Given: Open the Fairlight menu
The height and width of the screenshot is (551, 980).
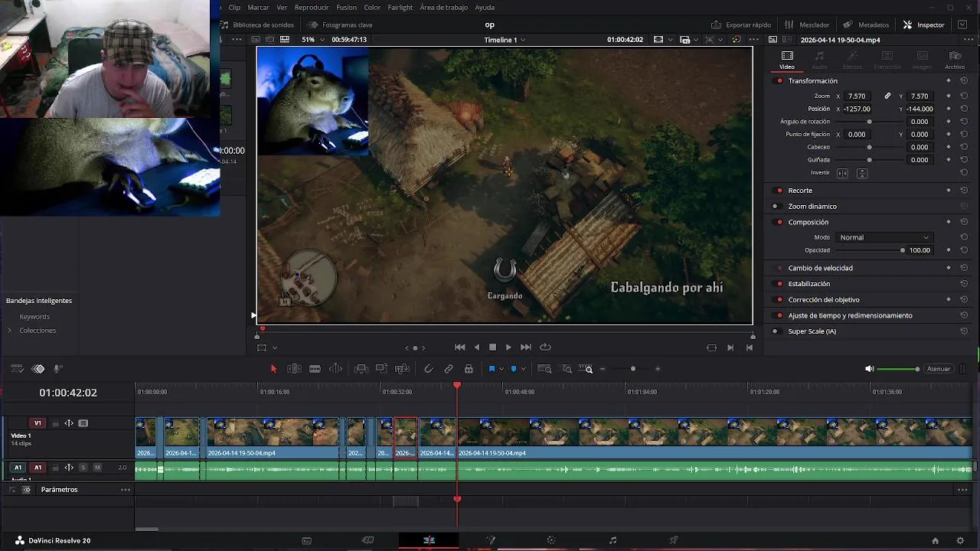Looking at the screenshot, I should [400, 7].
